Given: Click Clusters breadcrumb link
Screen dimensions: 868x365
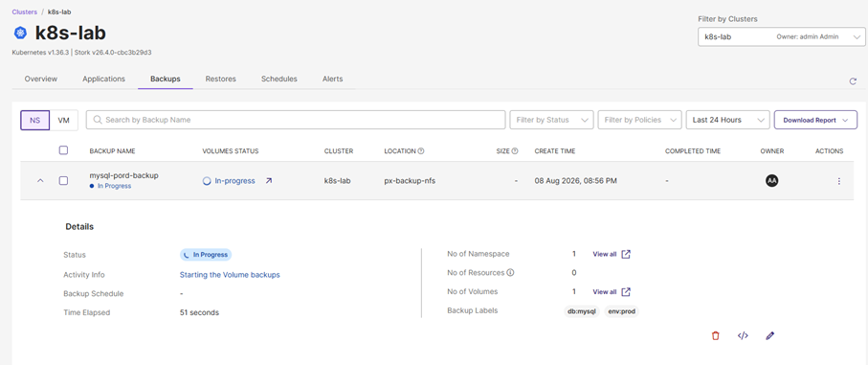Looking at the screenshot, I should (24, 11).
